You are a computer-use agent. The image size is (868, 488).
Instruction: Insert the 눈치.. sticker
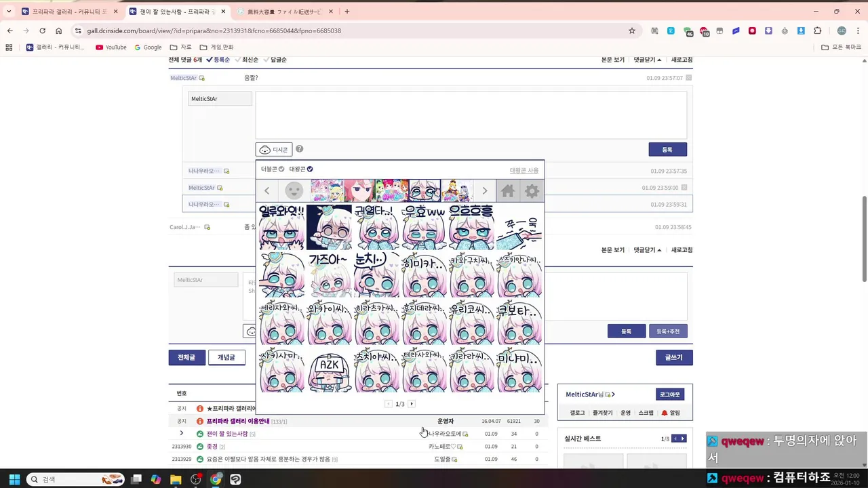point(376,275)
